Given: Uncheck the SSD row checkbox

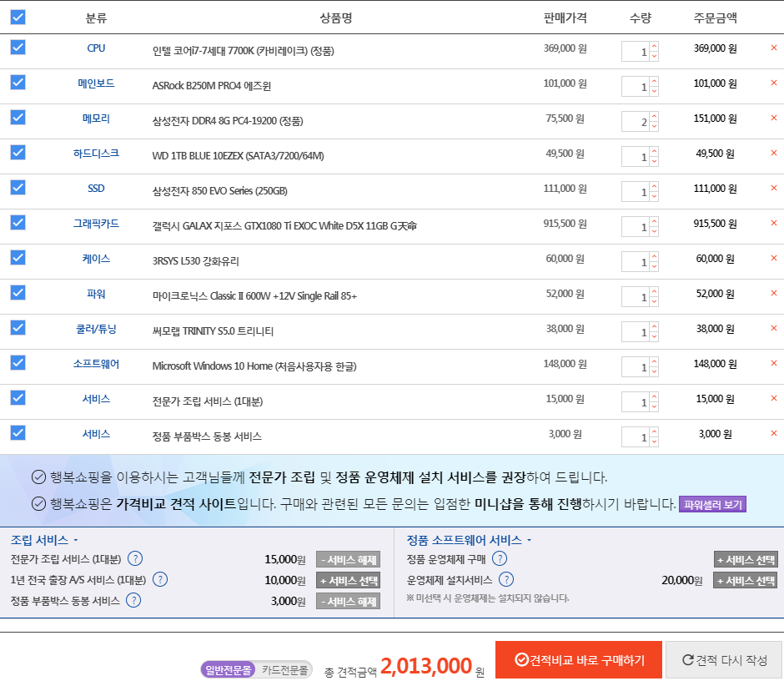Looking at the screenshot, I should [18, 187].
